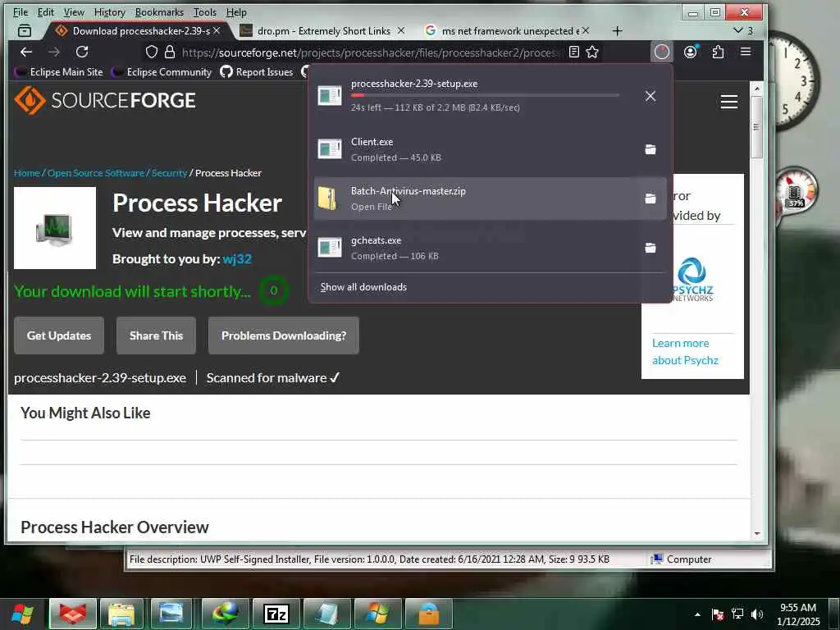840x630 pixels.
Task: Switch to dro.pm Extremely Short Links tab
Action: (x=323, y=31)
